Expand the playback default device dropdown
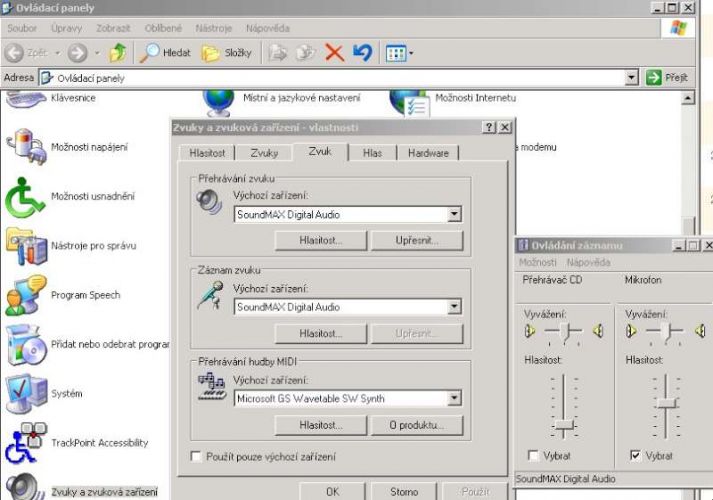713x500 pixels. point(454,214)
